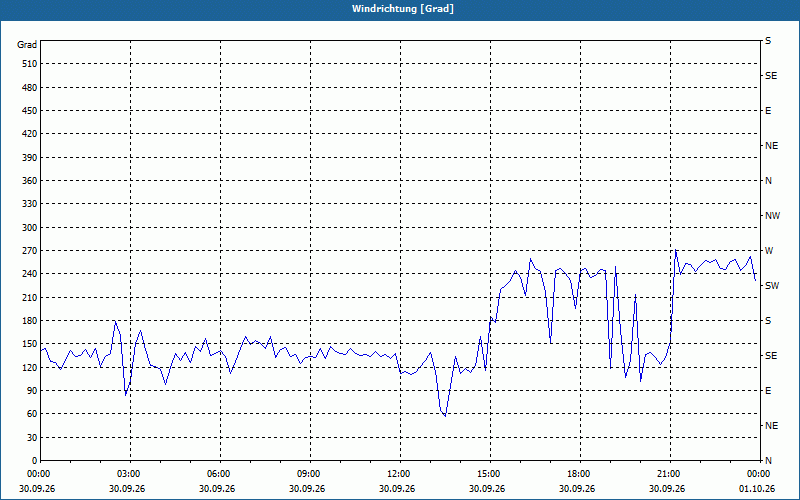Click the E compass label level with 90
This screenshot has width=800, height=500.
pyautogui.click(x=768, y=391)
